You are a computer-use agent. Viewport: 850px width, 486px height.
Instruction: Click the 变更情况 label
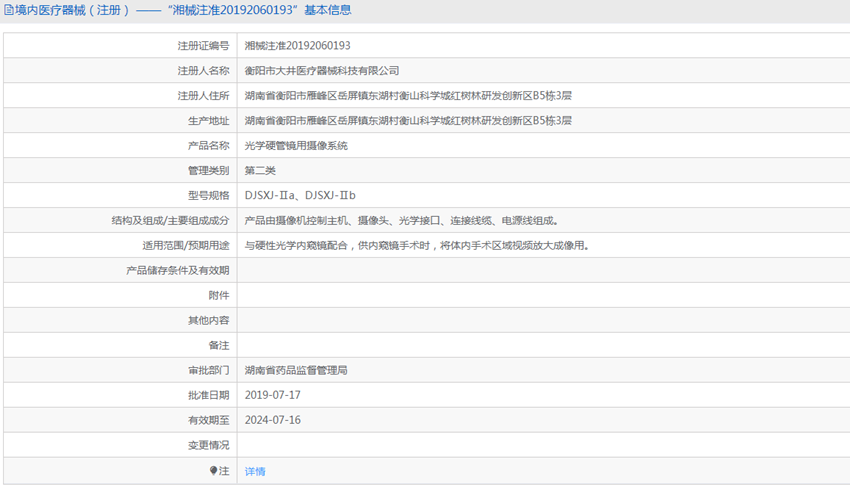[208, 445]
